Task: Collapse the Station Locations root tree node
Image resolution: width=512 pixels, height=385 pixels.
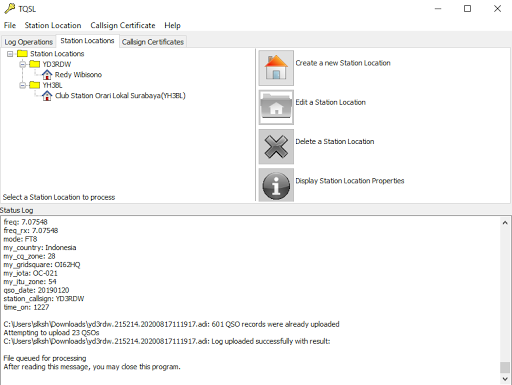Action: click(x=10, y=54)
